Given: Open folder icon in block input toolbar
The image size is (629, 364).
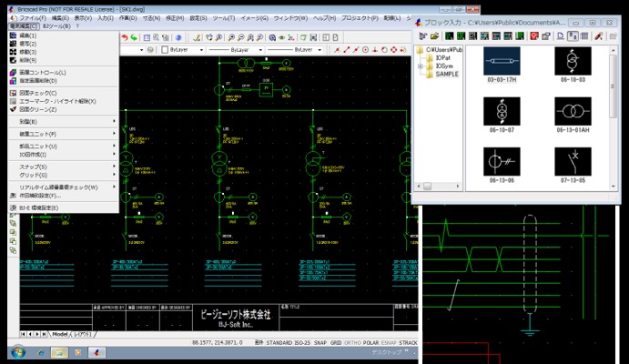Looking at the screenshot, I should (x=435, y=35).
